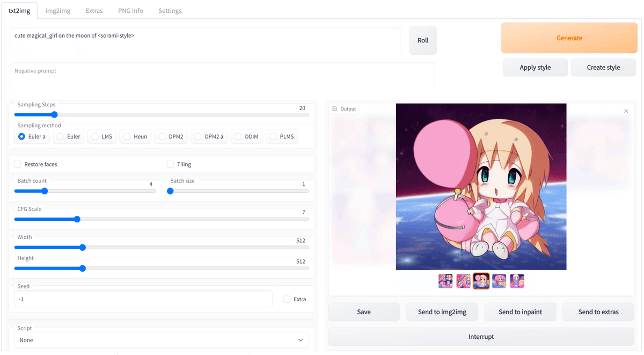Click the Batch size slider handle
Image resolution: width=644 pixels, height=355 pixels.
pyautogui.click(x=170, y=191)
